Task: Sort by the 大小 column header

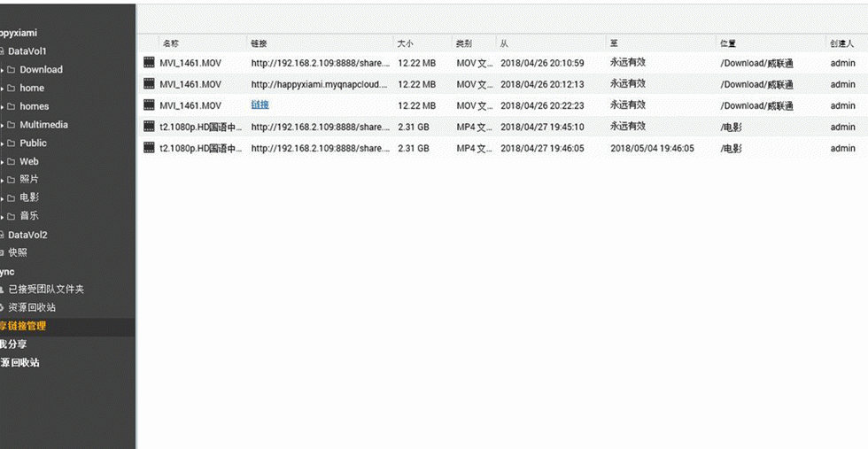Action: click(x=406, y=43)
